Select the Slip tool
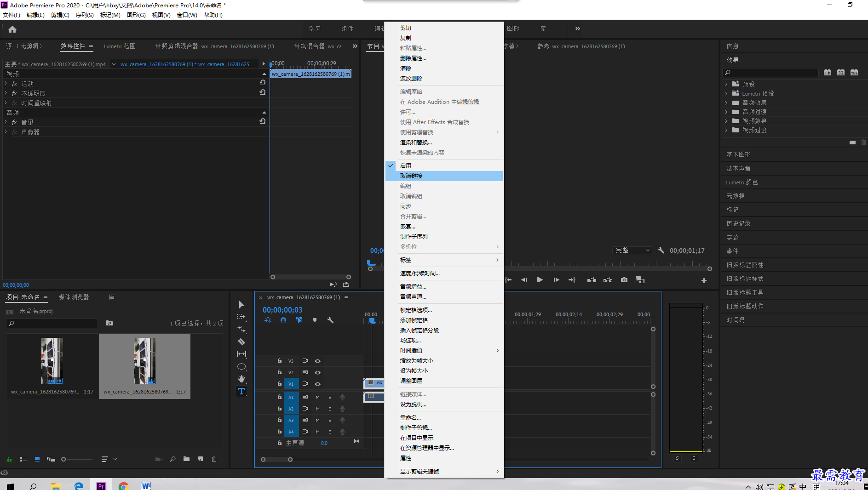Screen dimensions: 868x490 coord(241,354)
